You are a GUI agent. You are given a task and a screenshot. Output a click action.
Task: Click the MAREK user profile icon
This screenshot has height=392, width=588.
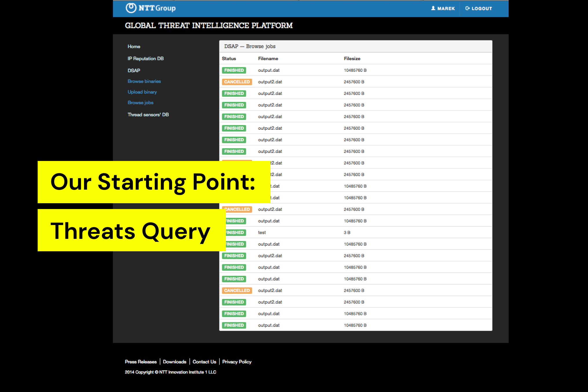[433, 8]
